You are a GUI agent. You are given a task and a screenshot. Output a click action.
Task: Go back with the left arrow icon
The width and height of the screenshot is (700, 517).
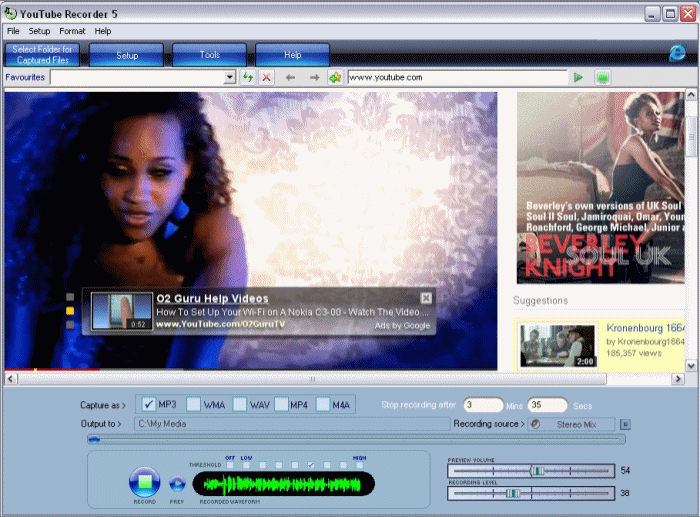[290, 78]
